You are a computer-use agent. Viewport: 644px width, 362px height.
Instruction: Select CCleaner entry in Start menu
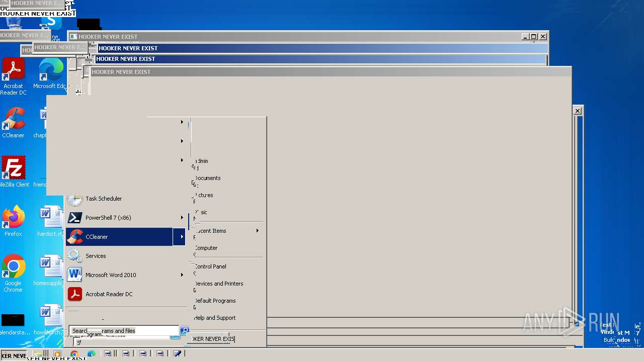pyautogui.click(x=126, y=237)
